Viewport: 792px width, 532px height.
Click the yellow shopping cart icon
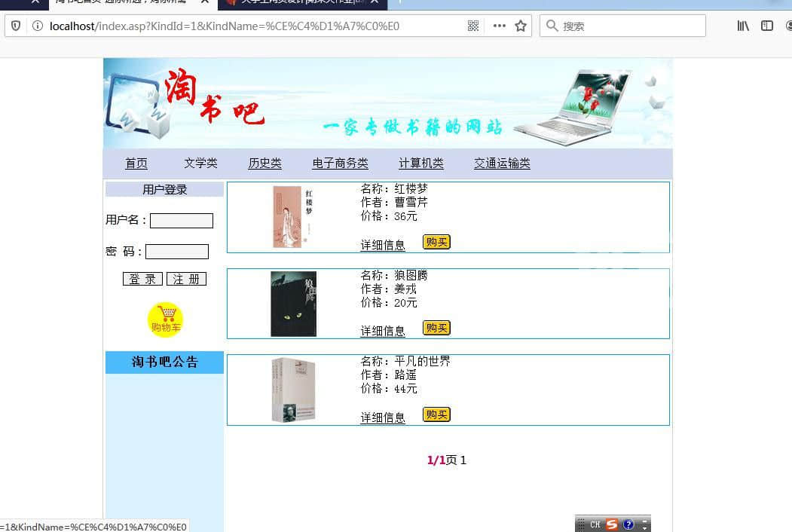165,320
